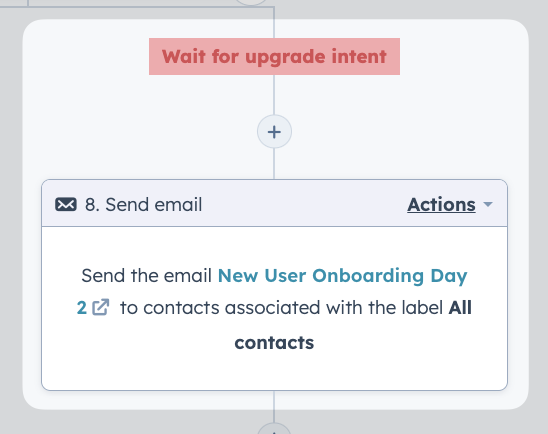
Task: Select the Send email action card body
Action: (x=274, y=308)
